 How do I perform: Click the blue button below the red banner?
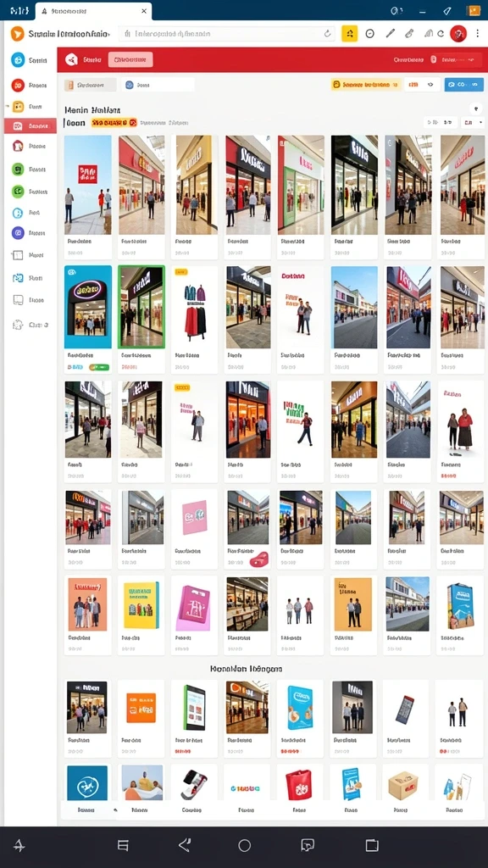tap(463, 85)
